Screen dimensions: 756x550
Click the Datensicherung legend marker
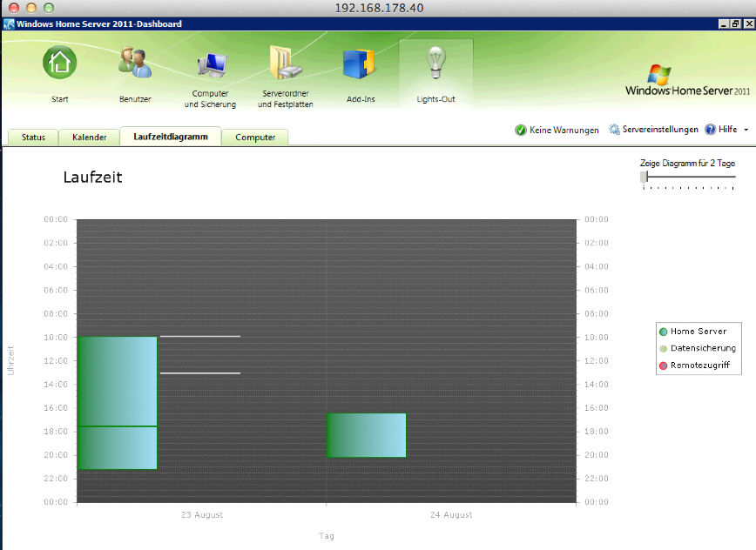point(663,349)
